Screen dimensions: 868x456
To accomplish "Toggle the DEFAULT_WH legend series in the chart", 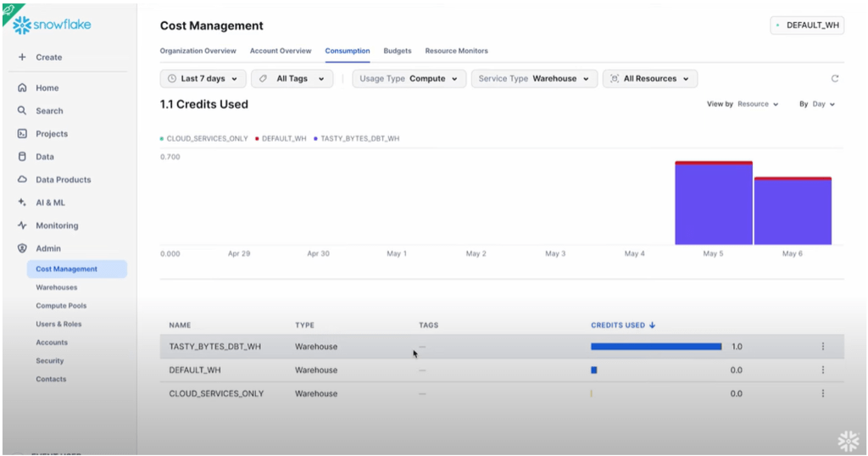I will tap(281, 138).
